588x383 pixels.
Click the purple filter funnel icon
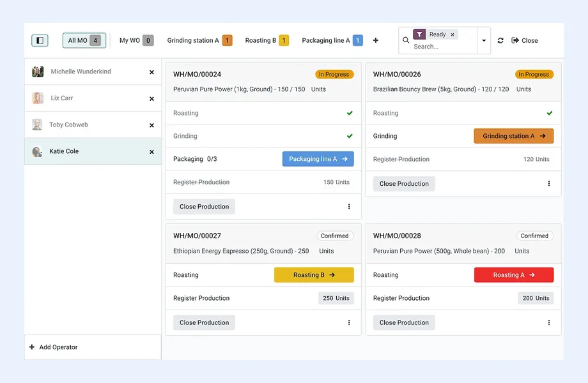419,34
